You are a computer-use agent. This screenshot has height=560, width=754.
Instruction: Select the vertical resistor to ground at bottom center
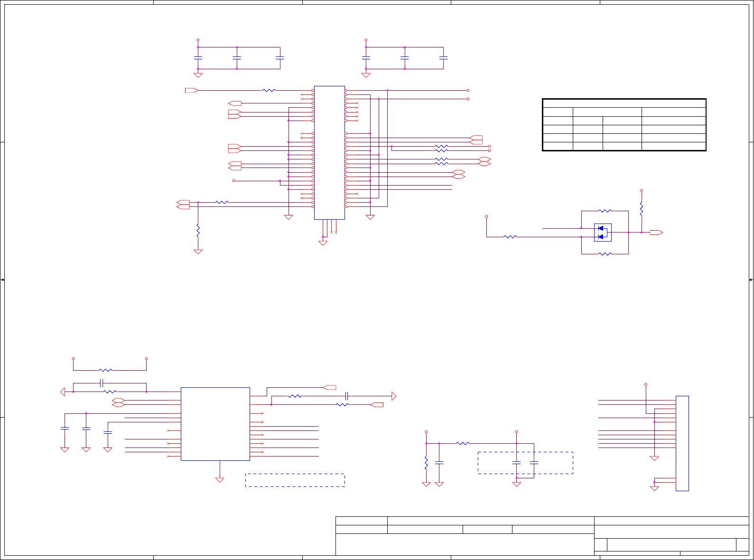[x=426, y=463]
